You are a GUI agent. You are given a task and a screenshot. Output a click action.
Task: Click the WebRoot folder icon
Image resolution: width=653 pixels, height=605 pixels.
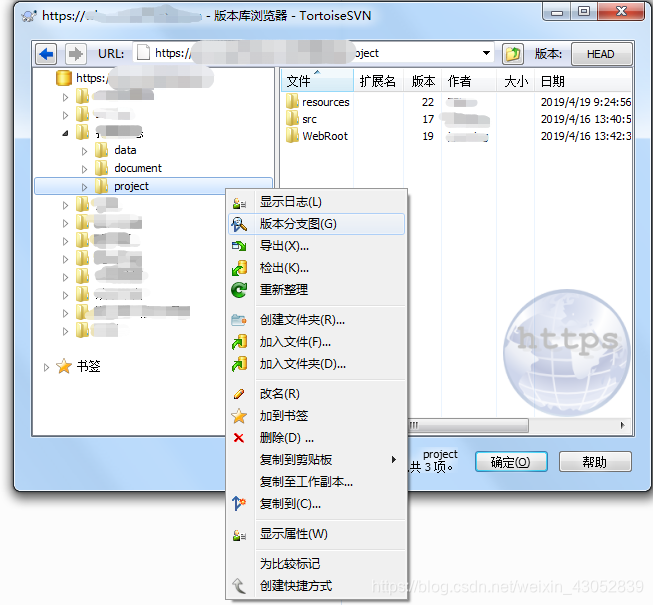click(292, 136)
